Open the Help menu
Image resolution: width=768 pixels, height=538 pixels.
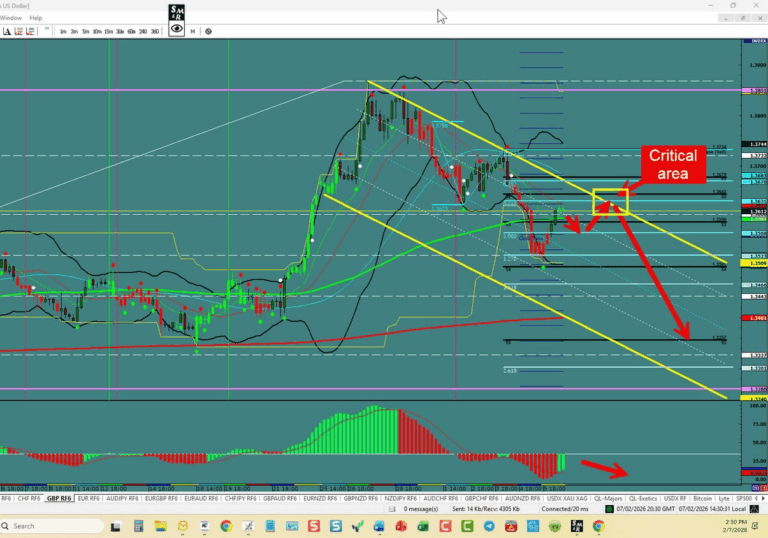(36, 18)
